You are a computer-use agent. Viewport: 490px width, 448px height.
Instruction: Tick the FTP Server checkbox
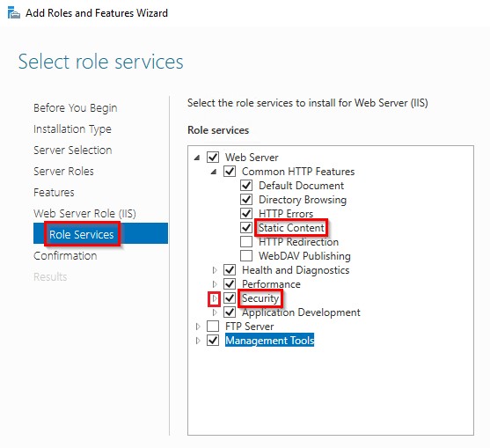coord(213,326)
